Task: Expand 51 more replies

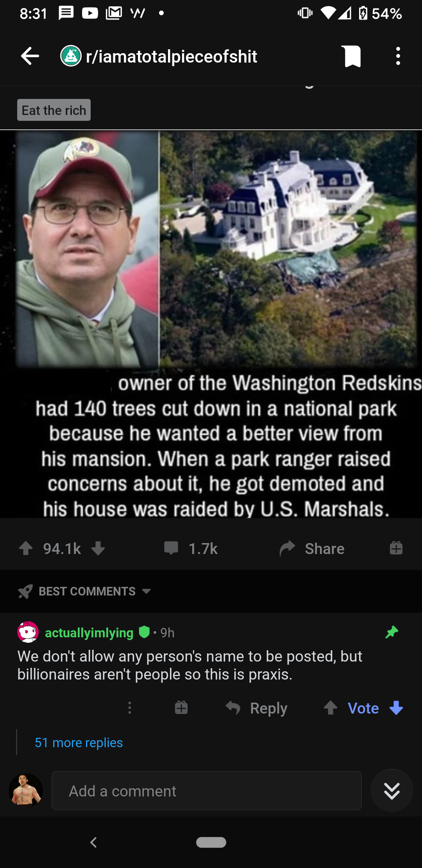Action: [x=79, y=742]
